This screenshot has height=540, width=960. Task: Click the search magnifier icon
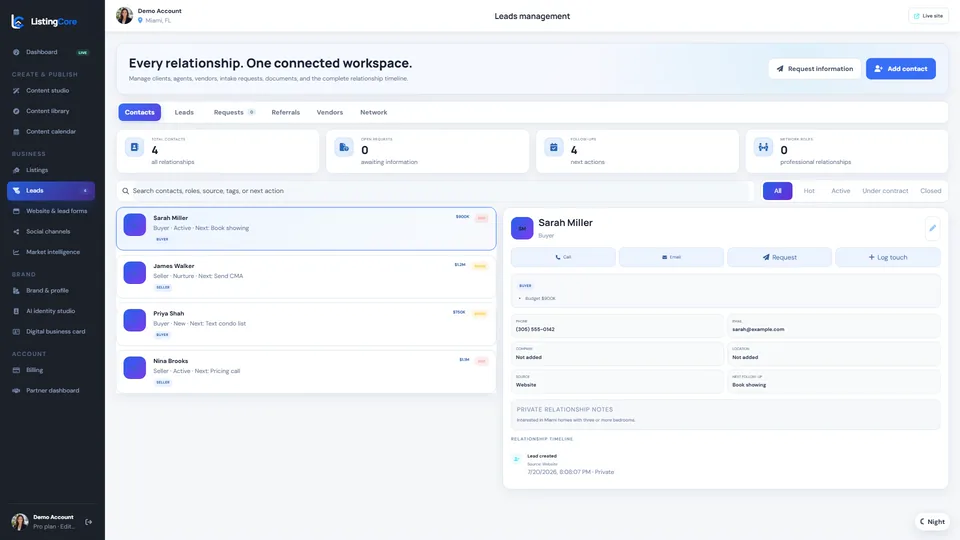pos(126,191)
